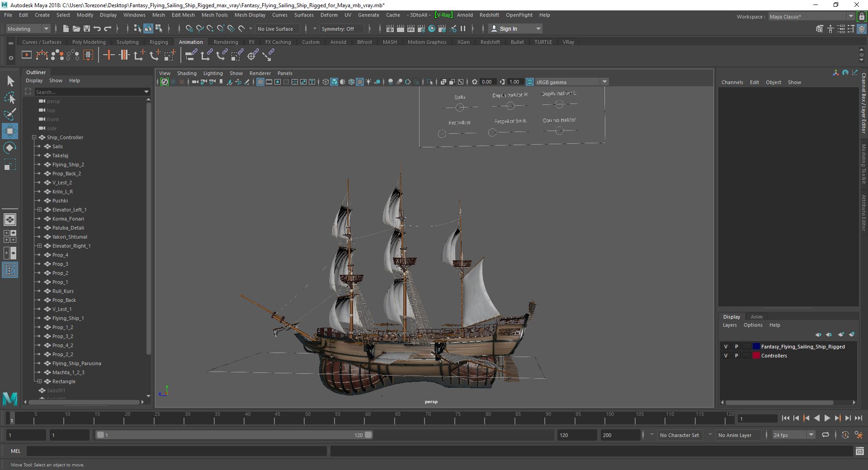
Task: Expand the Rectangle node
Action: [x=40, y=381]
